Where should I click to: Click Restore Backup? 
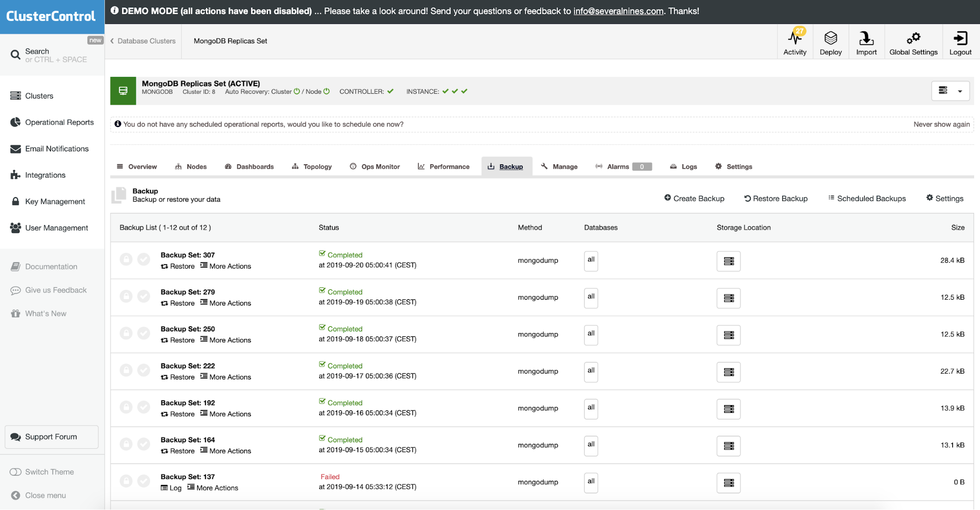[776, 199]
